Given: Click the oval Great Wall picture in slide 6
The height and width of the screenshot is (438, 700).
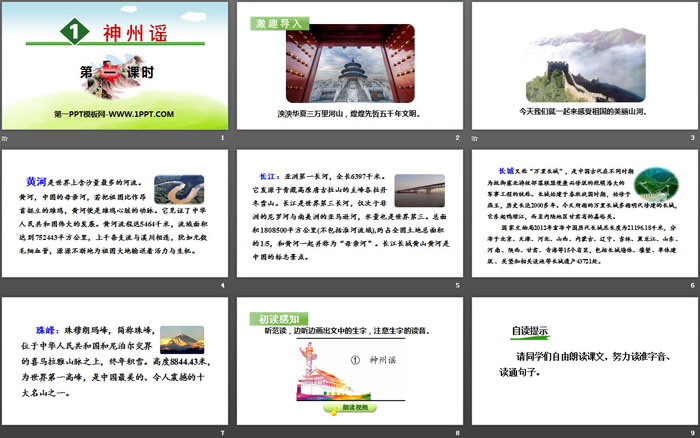Looking at the screenshot, I should [656, 184].
